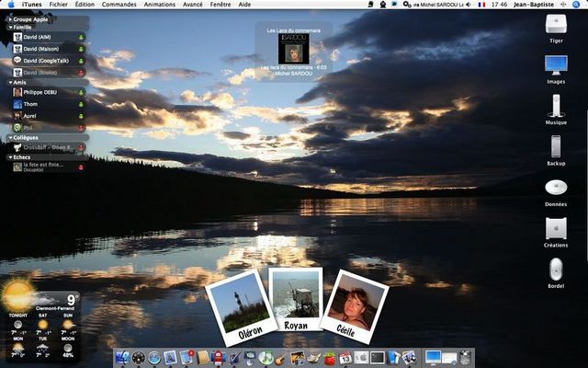Select contact Philippe DEBU
Viewport: 588px width, 368px height.
[x=49, y=92]
